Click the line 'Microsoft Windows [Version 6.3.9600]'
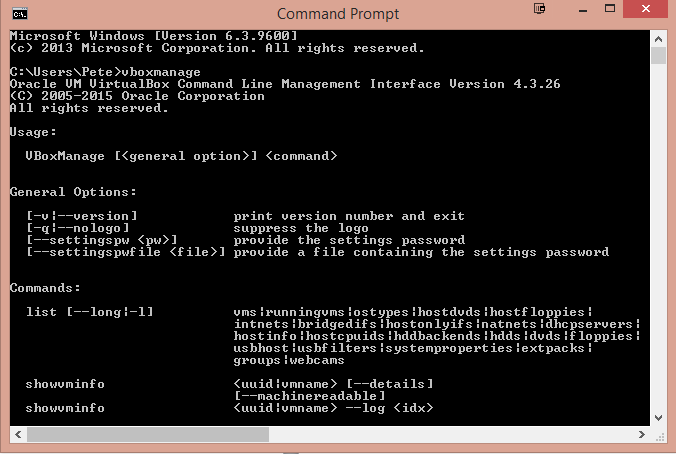676x454 pixels. pyautogui.click(x=153, y=36)
